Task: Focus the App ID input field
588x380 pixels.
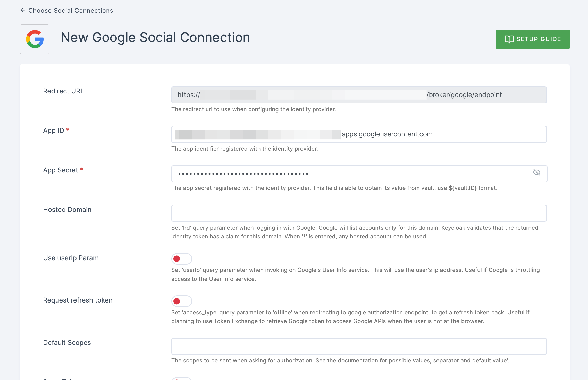Action: (359, 134)
